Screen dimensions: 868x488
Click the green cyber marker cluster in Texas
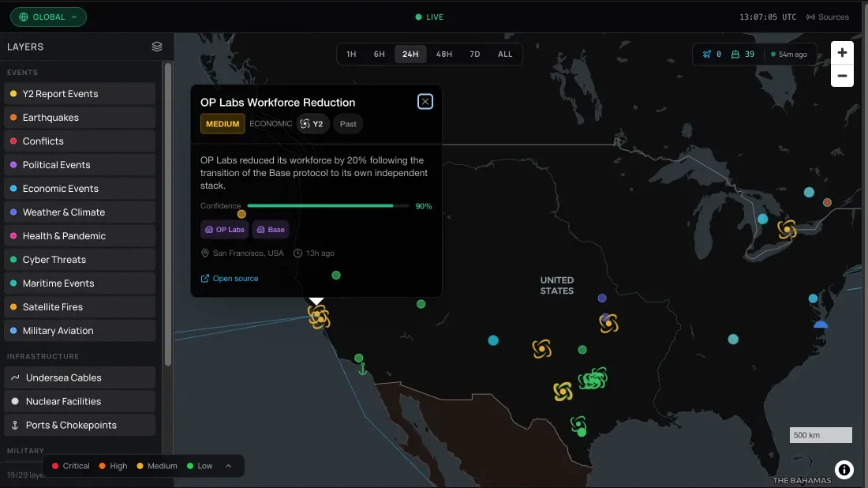(x=593, y=379)
